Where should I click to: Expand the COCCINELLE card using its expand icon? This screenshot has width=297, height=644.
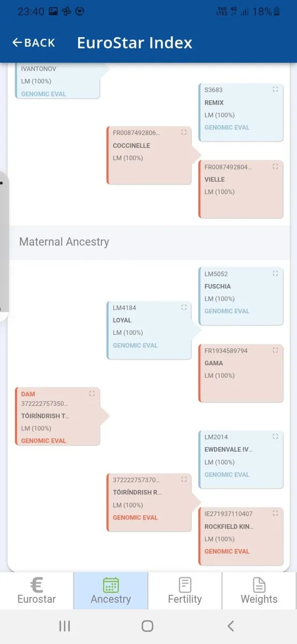(x=184, y=132)
